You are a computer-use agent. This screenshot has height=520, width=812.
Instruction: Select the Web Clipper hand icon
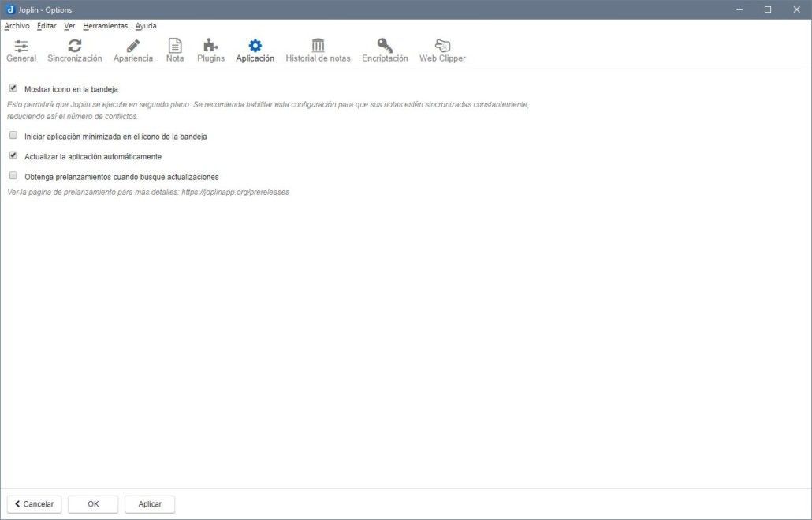(x=442, y=46)
